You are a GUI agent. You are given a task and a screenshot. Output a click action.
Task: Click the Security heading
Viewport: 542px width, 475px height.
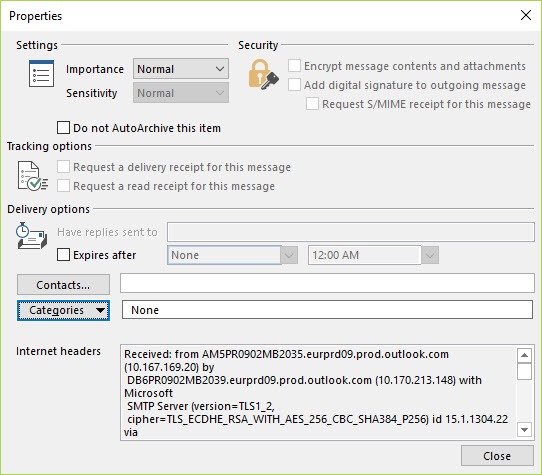click(x=258, y=45)
